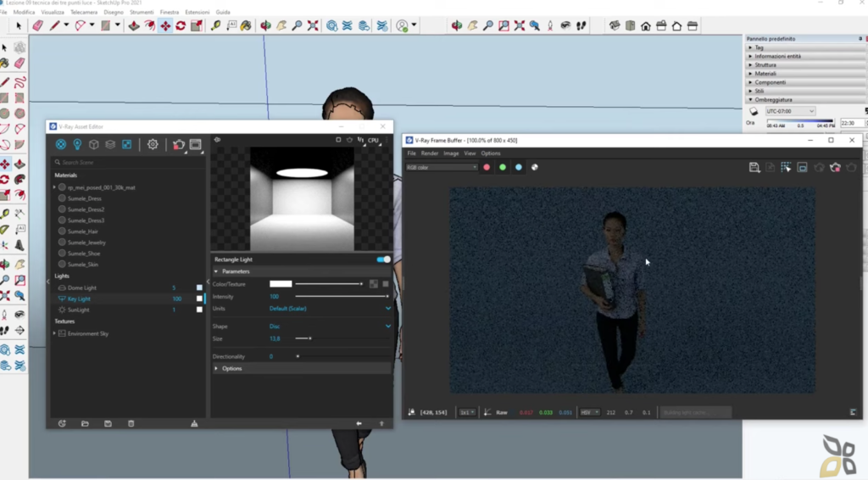The image size is (868, 480).
Task: Toggle SunLight enable checkbox
Action: [x=199, y=310]
